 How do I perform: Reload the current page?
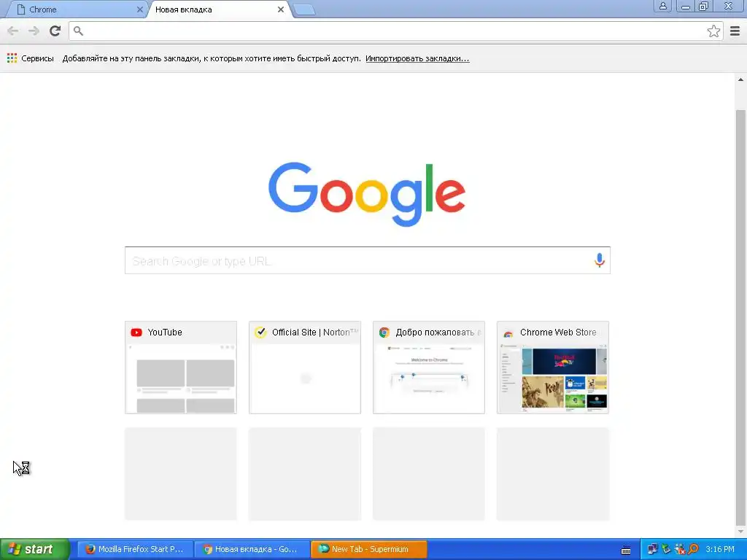(x=55, y=31)
